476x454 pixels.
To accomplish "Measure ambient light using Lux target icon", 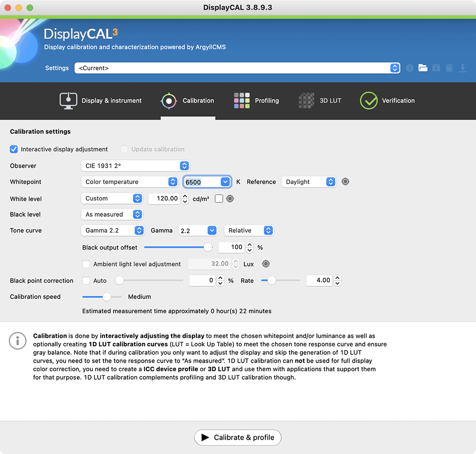I will (x=266, y=264).
